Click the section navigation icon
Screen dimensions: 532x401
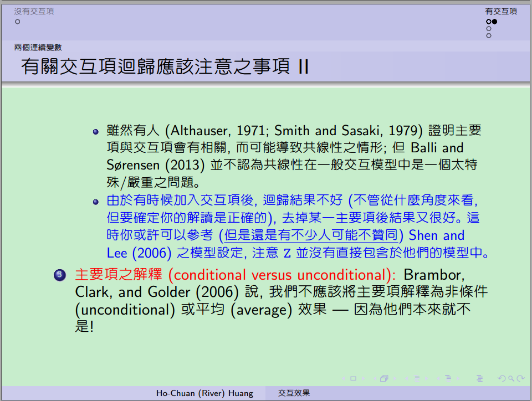[x=448, y=378]
